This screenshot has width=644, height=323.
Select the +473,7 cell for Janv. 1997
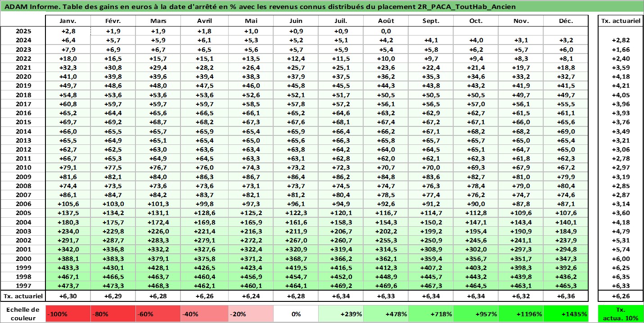click(68, 286)
